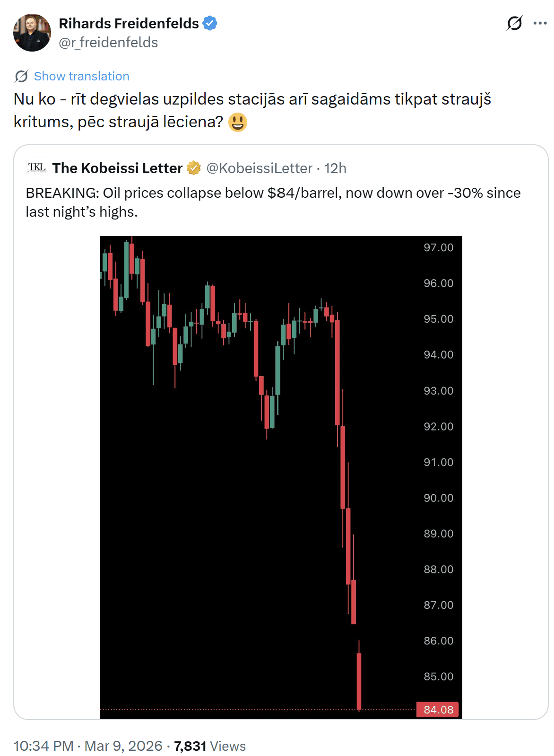The height and width of the screenshot is (756, 554).
Task: Click the red 84.08 current price label
Action: click(x=438, y=710)
